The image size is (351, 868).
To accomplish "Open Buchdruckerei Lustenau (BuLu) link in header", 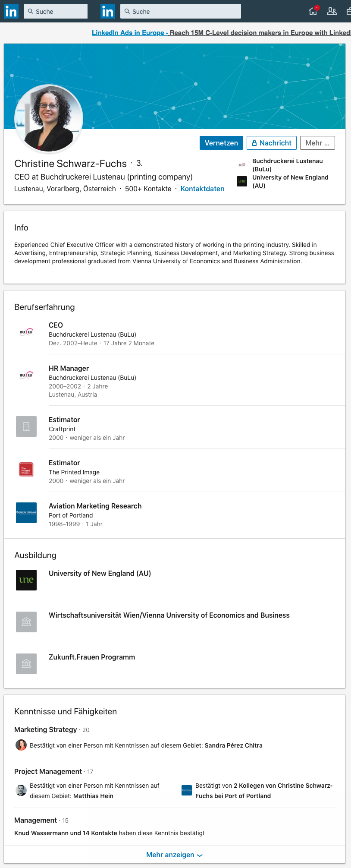I will (x=288, y=165).
